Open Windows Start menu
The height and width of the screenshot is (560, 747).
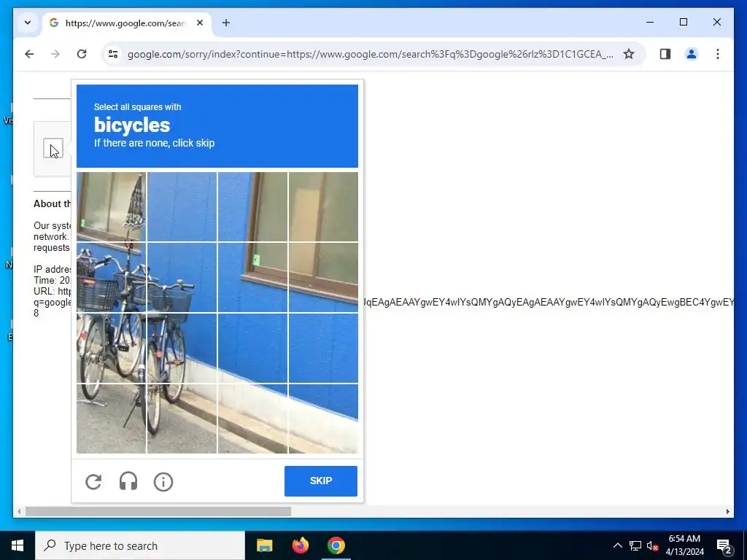pyautogui.click(x=18, y=545)
